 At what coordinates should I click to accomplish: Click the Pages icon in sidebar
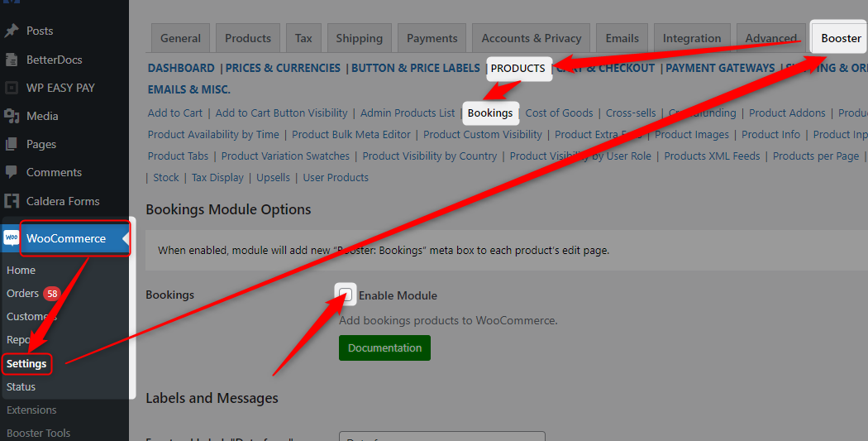point(11,144)
